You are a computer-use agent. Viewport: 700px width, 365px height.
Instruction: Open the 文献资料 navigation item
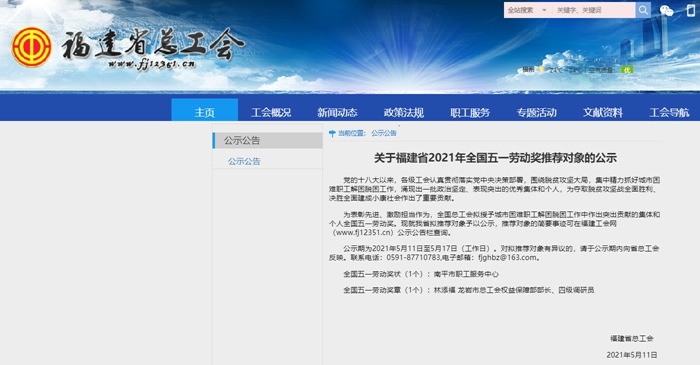point(603,112)
